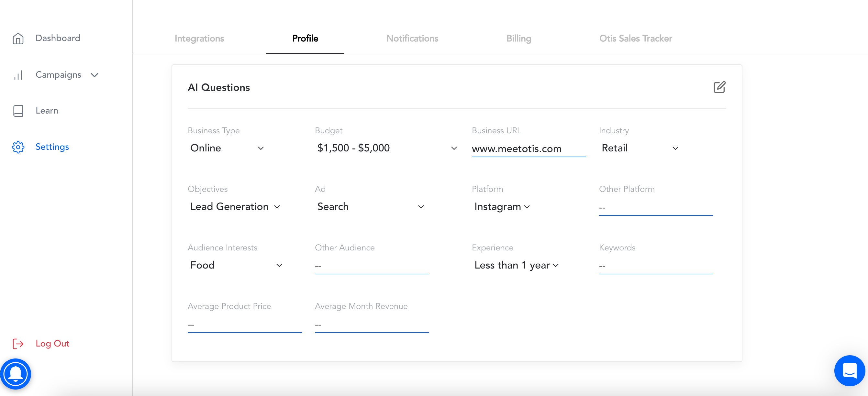Open the Objectives dropdown showing Lead Generation
Screen dimensions: 868x396
pos(235,207)
